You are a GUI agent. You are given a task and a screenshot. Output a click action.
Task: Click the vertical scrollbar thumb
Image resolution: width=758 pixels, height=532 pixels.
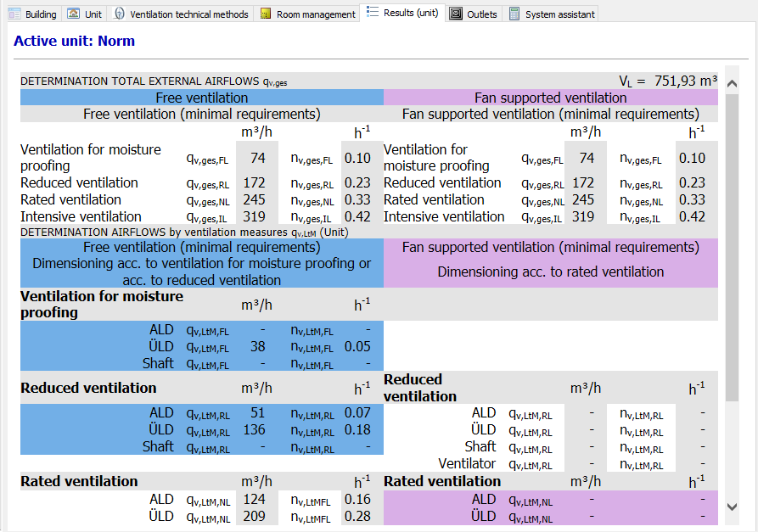click(732, 248)
